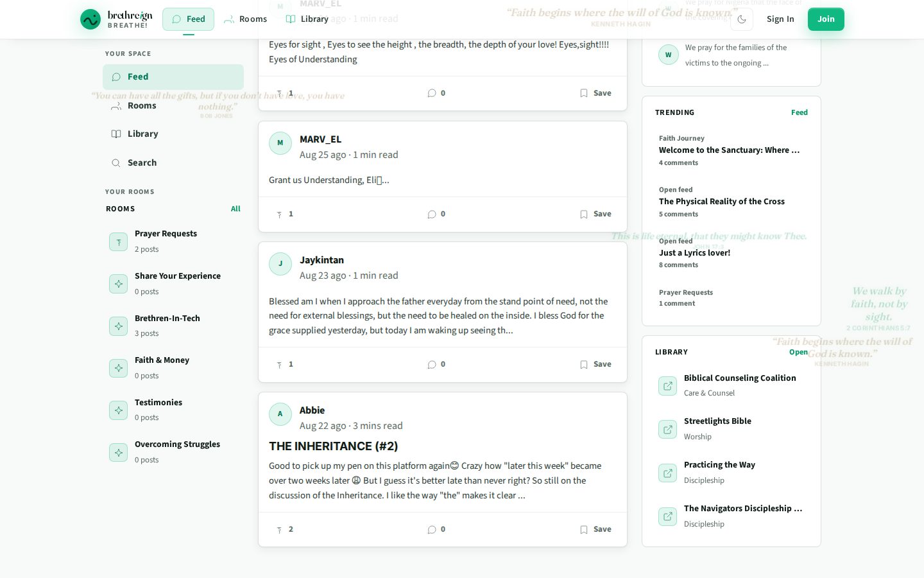Click the green Join button
Image resolution: width=924 pixels, height=578 pixels.
[x=826, y=19]
